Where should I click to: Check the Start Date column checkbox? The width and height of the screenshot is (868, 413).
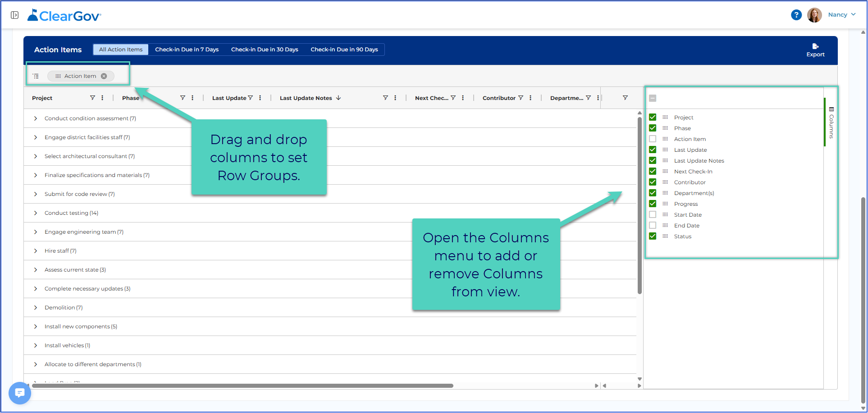(653, 214)
